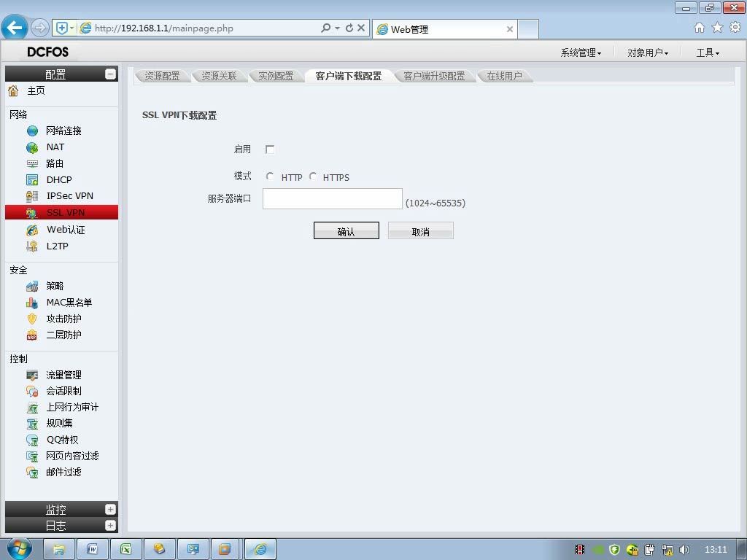
Task: Click the 会话限制 icon
Action: (x=32, y=391)
